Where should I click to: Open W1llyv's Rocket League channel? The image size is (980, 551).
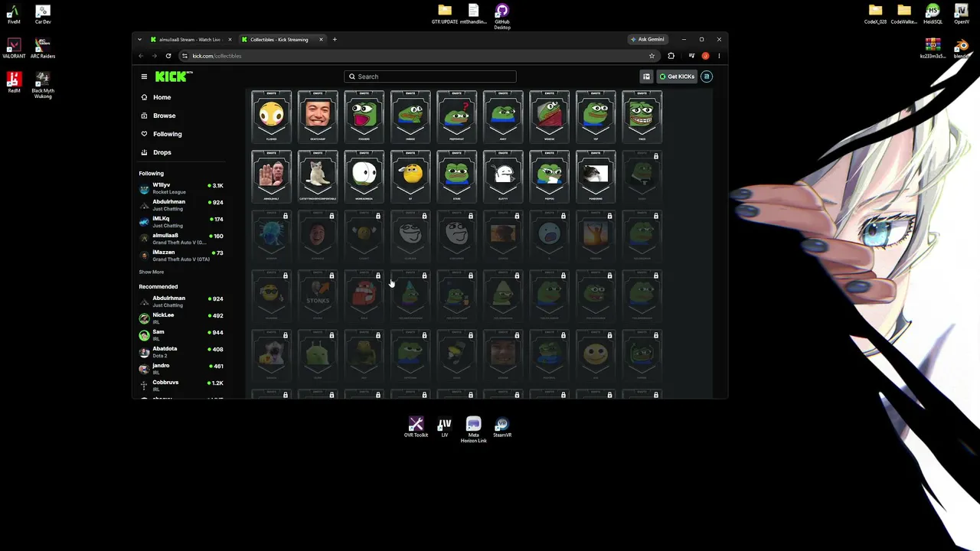pos(181,188)
